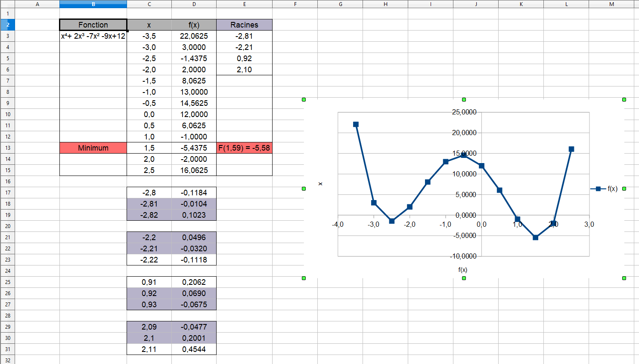Image resolution: width=639 pixels, height=364 pixels.
Task: Click the cell containing 22,0625
Action: pyautogui.click(x=194, y=36)
